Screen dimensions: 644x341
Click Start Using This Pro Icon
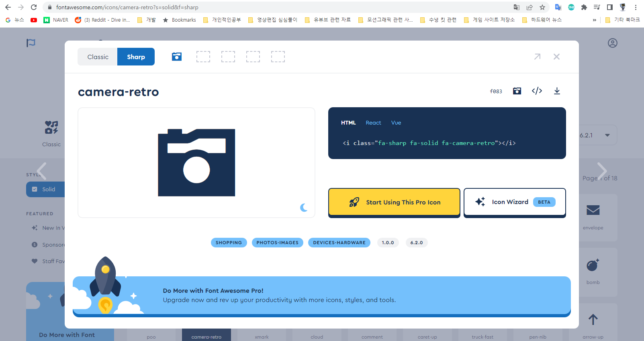[394, 202]
